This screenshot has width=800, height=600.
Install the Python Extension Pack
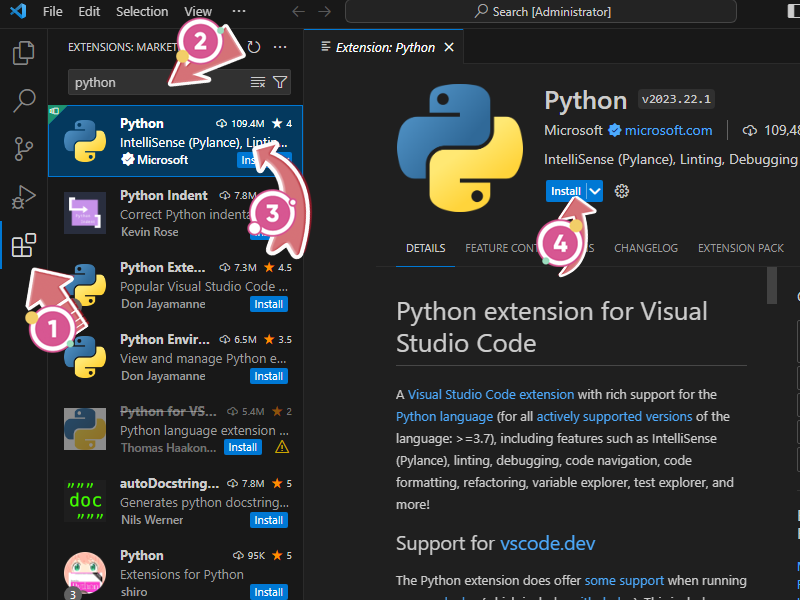269,305
